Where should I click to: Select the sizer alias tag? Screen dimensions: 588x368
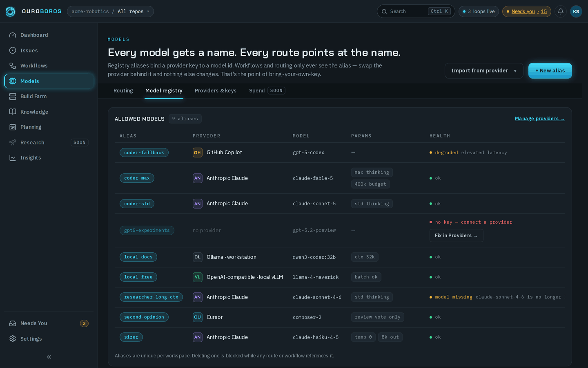click(131, 337)
